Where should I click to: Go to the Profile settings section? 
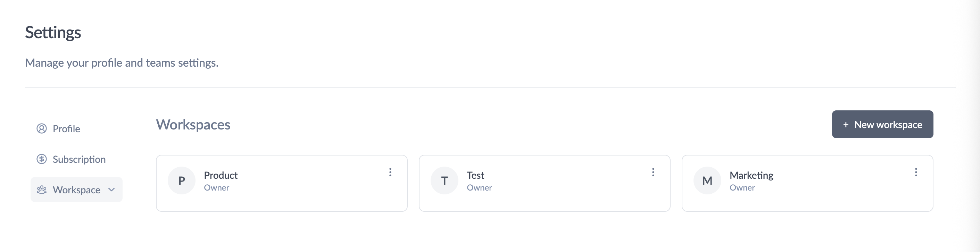point(66,129)
